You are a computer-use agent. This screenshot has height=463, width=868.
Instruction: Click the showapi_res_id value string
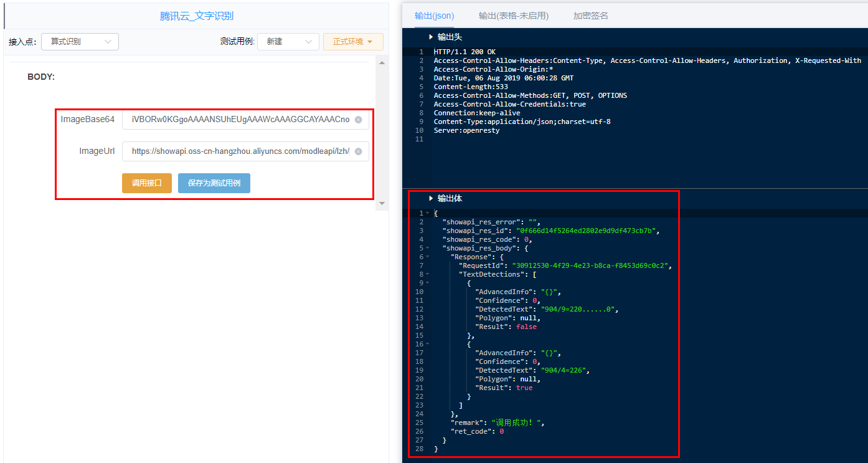[x=587, y=231]
